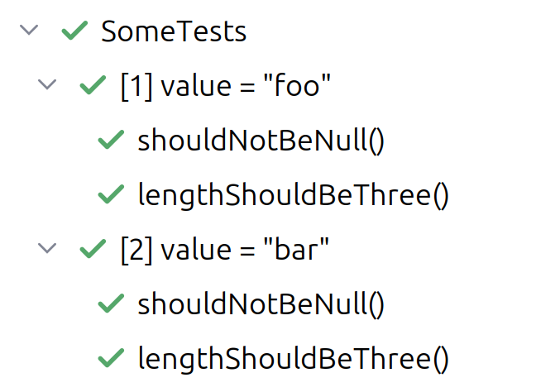The width and height of the screenshot is (536, 392).
Task: Click the passed checkmark for [1] value = "foo"
Action: point(93,86)
